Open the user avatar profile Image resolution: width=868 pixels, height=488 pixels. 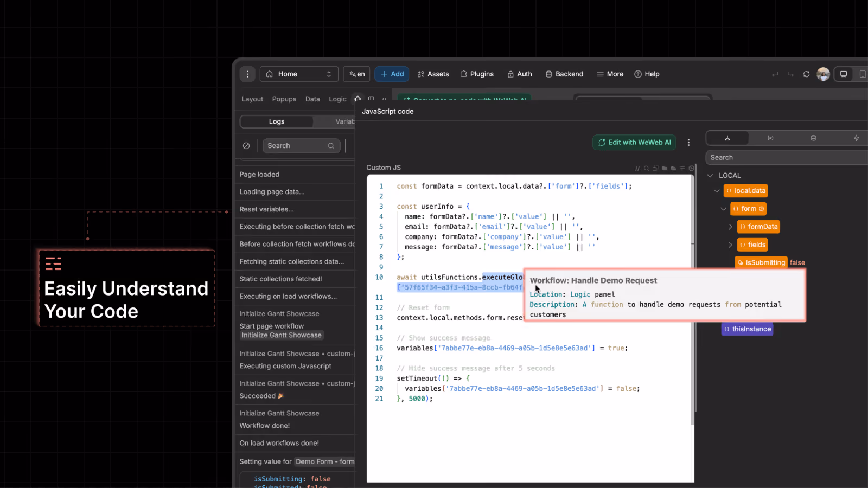(x=823, y=74)
